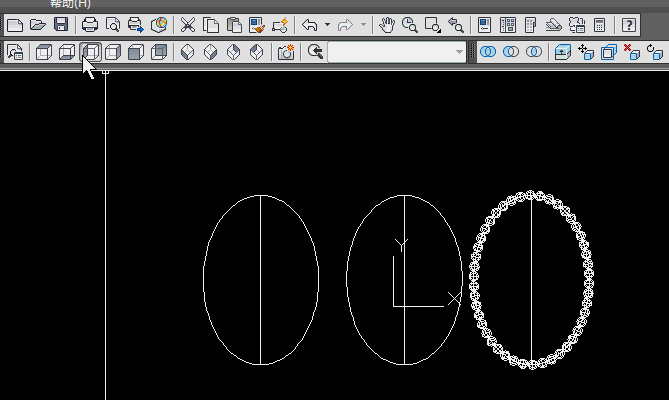This screenshot has width=669, height=400.
Task: Select the Pan hand tool
Action: tap(388, 24)
